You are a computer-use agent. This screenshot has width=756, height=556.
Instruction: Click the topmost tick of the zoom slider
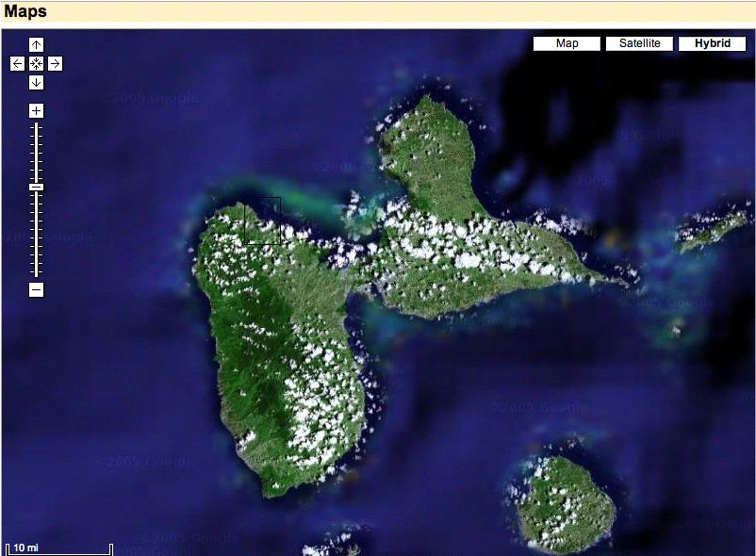coord(36,125)
